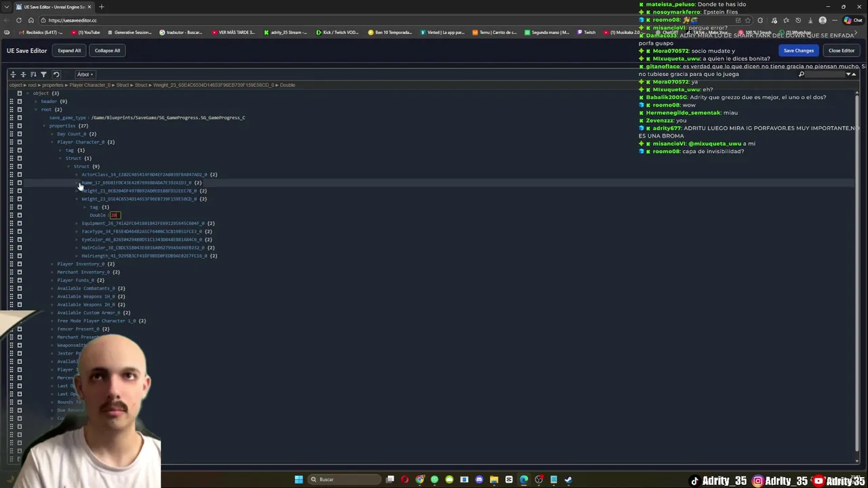This screenshot has height=488, width=868.
Task: Jump to previous search result arrow
Action: [x=854, y=75]
